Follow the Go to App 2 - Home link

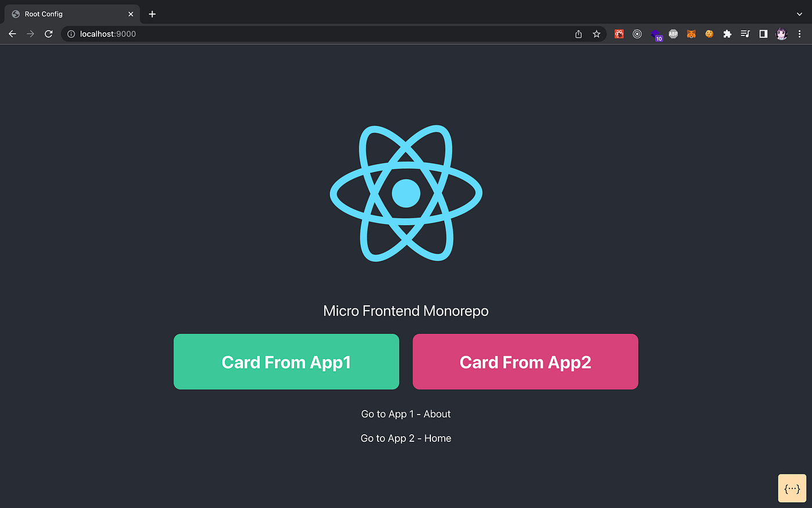point(406,438)
